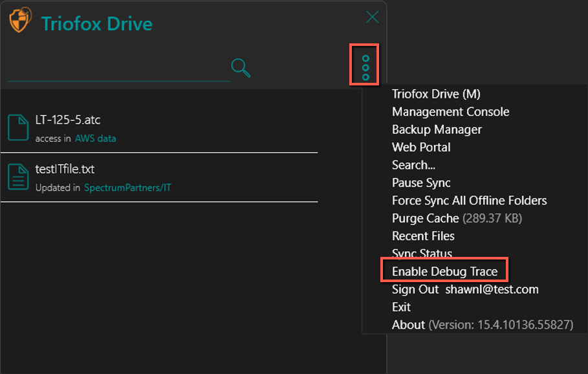Open the SpectrumPartners/IT folder link
This screenshot has width=588, height=374.
click(127, 188)
